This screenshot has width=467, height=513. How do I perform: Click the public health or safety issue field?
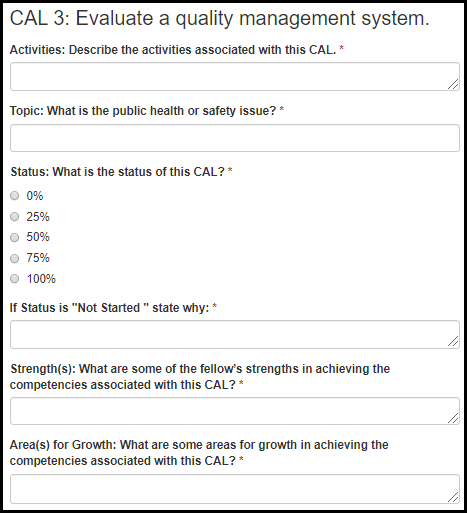point(235,138)
